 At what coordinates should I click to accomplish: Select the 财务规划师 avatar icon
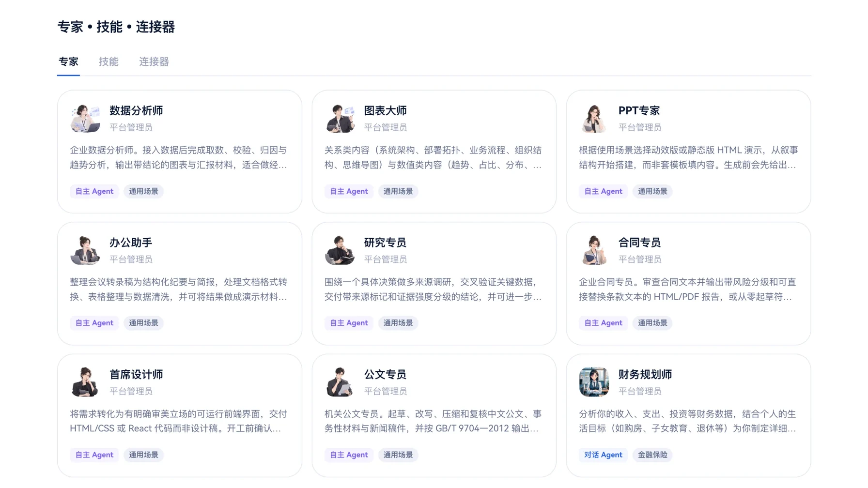click(x=594, y=382)
